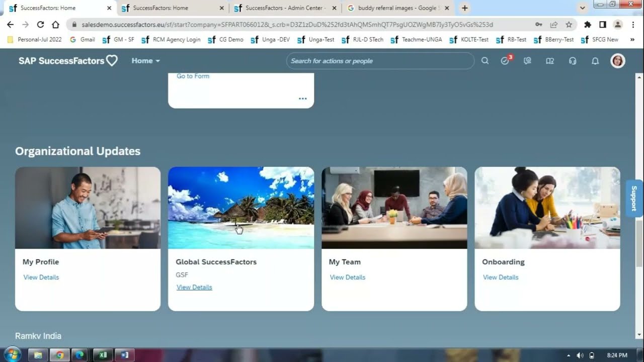644x362 pixels.
Task: Open the tab search dropdown chevron
Action: click(x=583, y=8)
